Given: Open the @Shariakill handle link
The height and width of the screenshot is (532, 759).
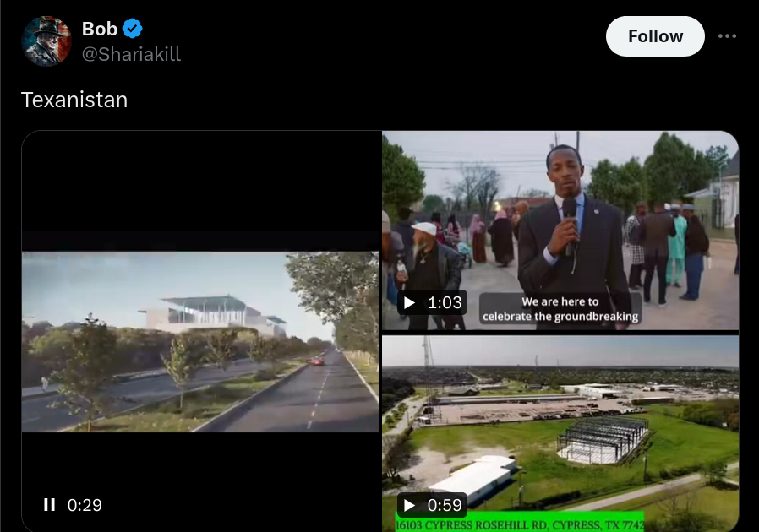Looking at the screenshot, I should 131,54.
